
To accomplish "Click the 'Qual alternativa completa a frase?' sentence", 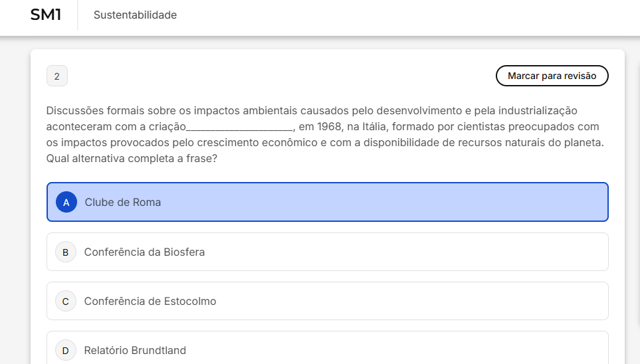I will pos(132,159).
